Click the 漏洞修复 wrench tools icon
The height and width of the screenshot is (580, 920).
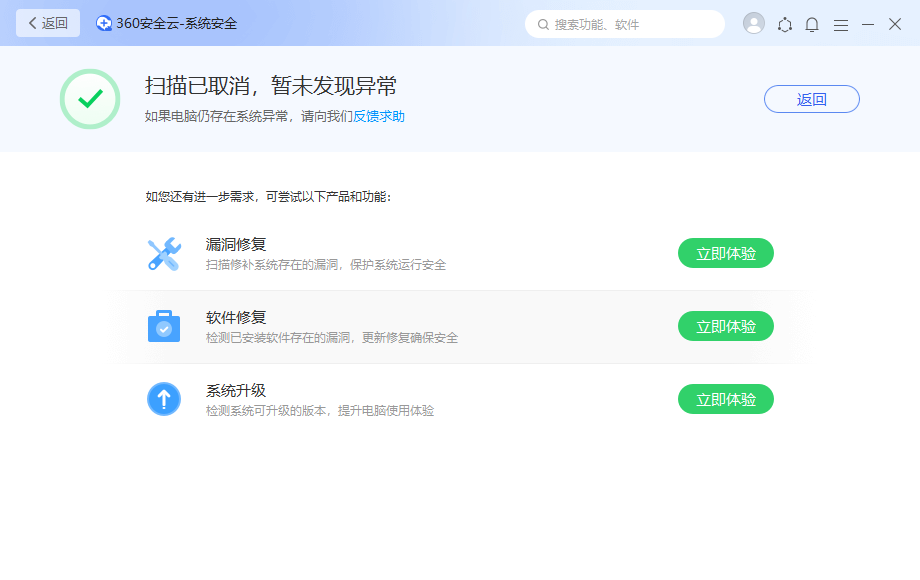pyautogui.click(x=164, y=254)
